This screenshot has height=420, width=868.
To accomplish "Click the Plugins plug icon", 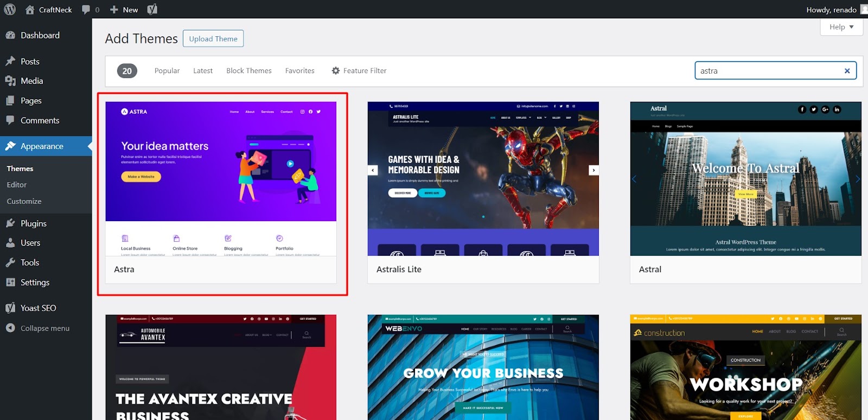I will 10,223.
